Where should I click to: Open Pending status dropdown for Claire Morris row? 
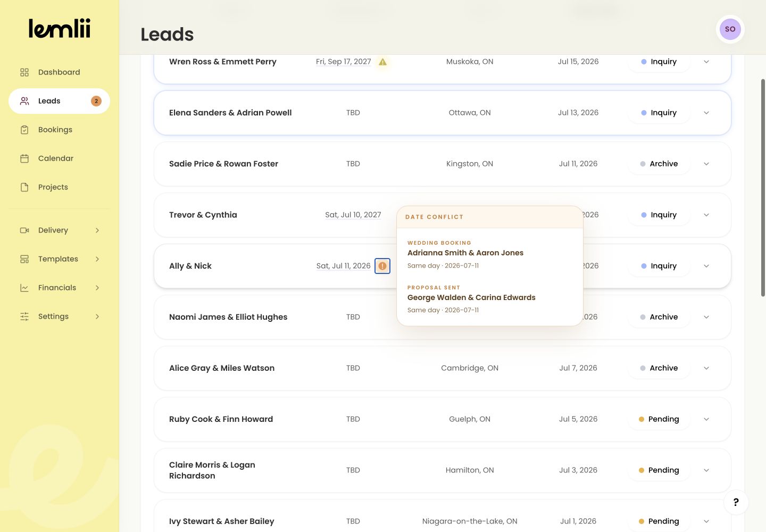[659, 470]
